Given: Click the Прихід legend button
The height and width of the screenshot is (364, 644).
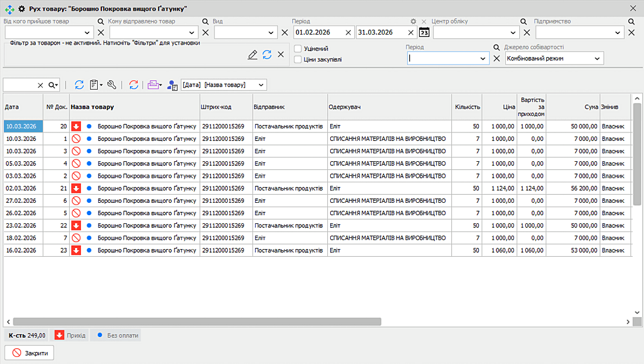Looking at the screenshot, I should pyautogui.click(x=71, y=335).
